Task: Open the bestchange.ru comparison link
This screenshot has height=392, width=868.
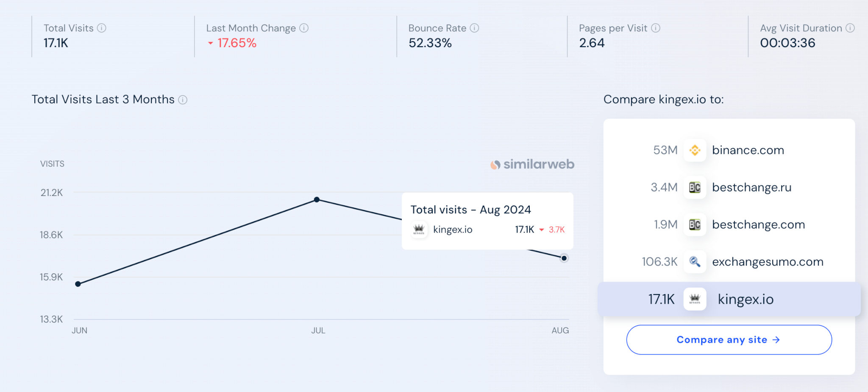Action: [x=751, y=188]
